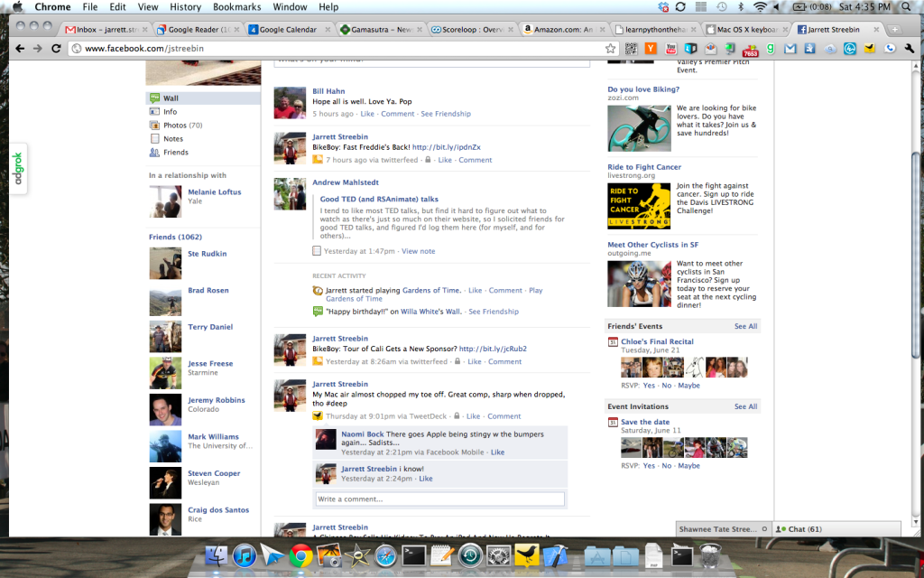Screen dimensions: 924x578
Task: Click the browser address bar
Action: (342, 49)
